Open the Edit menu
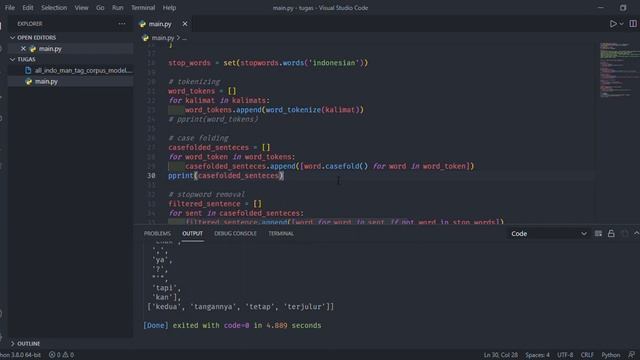The width and height of the screenshot is (640, 360). click(28, 8)
